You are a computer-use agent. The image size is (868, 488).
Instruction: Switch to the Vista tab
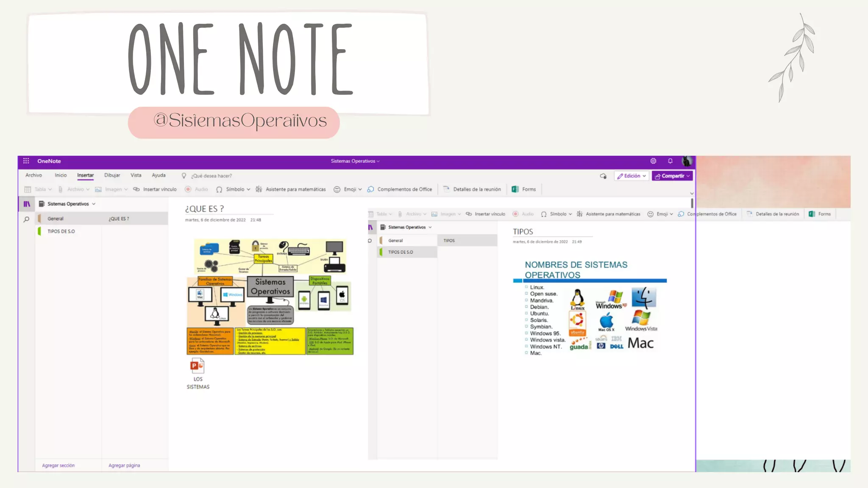click(136, 175)
